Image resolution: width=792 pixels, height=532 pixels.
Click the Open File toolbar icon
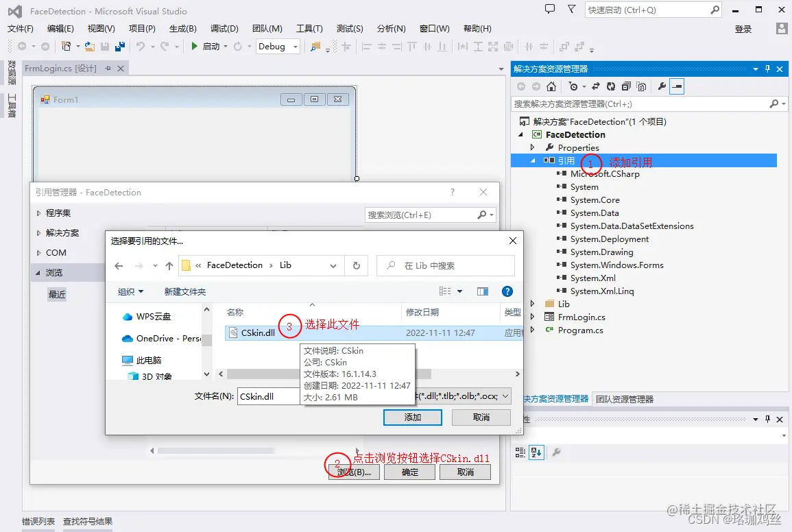click(x=89, y=47)
